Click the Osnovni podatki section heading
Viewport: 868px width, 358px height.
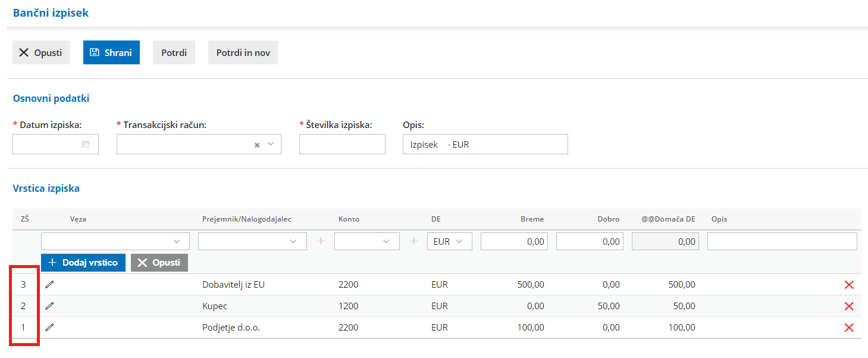51,98
